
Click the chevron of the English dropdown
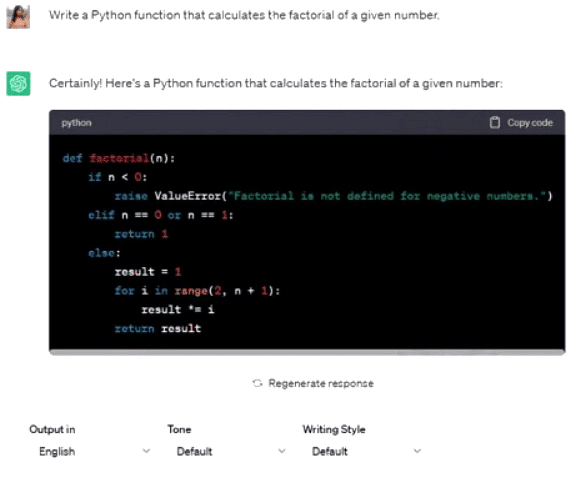[x=146, y=451]
